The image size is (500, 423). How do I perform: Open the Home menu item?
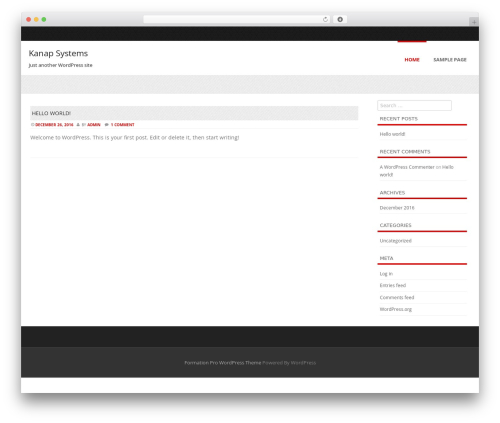[x=412, y=60]
